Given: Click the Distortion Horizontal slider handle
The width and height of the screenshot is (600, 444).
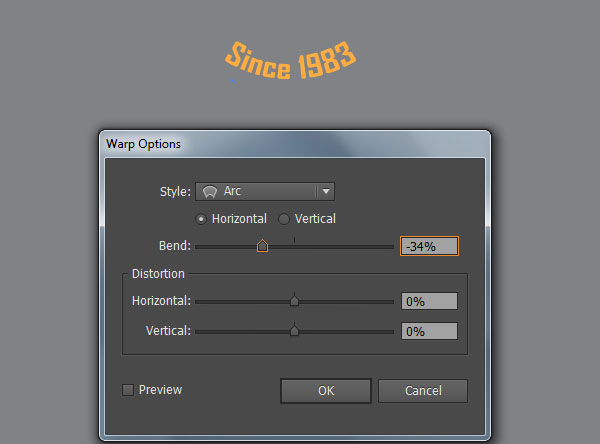Looking at the screenshot, I should (x=294, y=300).
